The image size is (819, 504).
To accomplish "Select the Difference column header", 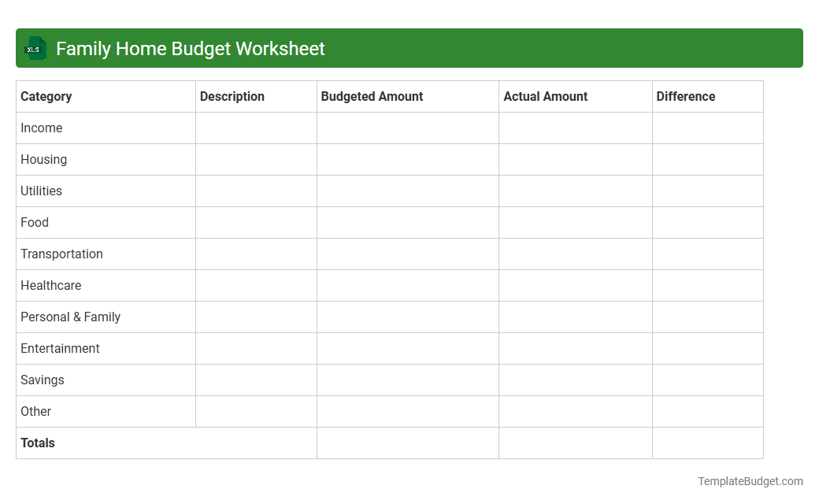I will (685, 96).
